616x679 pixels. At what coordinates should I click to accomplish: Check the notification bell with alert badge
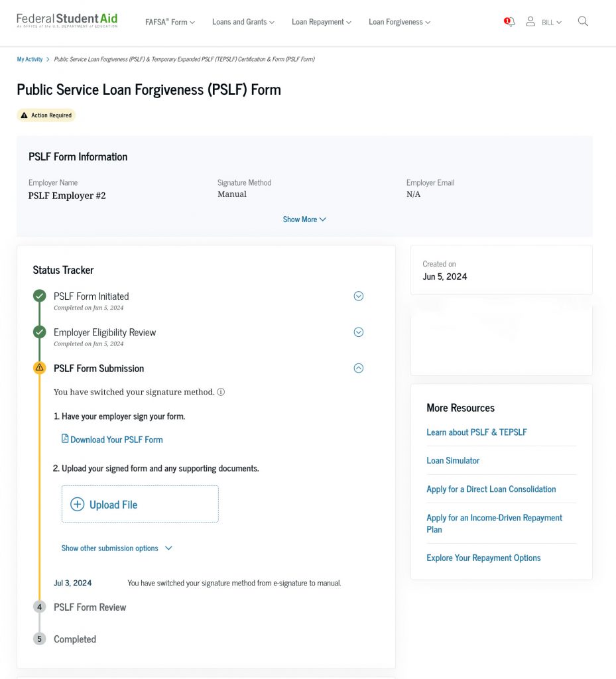click(508, 21)
